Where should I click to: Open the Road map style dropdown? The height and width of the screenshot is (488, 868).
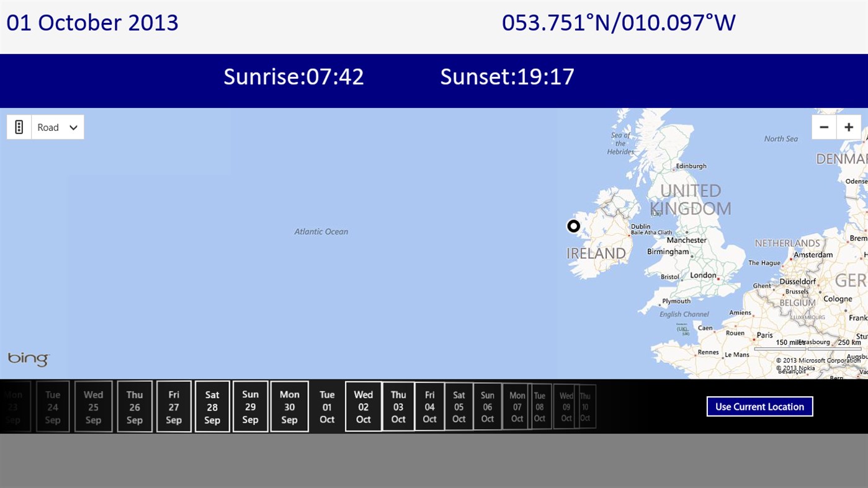(x=48, y=126)
